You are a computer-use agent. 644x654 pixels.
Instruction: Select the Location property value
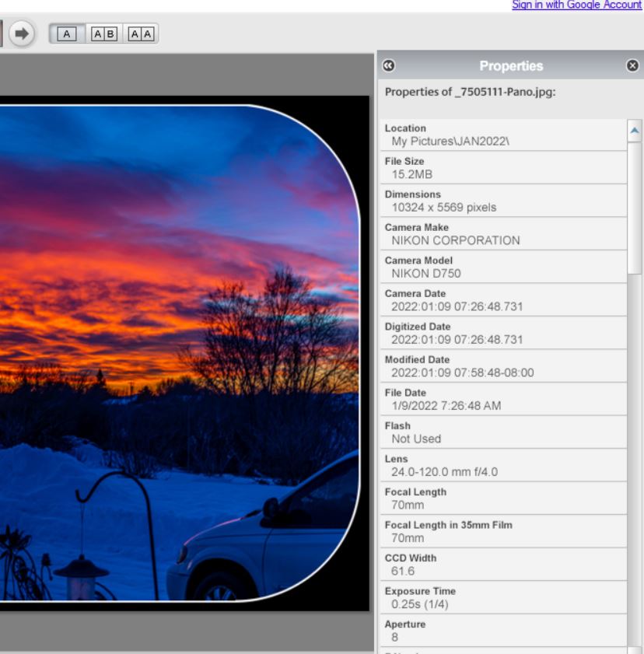(450, 142)
